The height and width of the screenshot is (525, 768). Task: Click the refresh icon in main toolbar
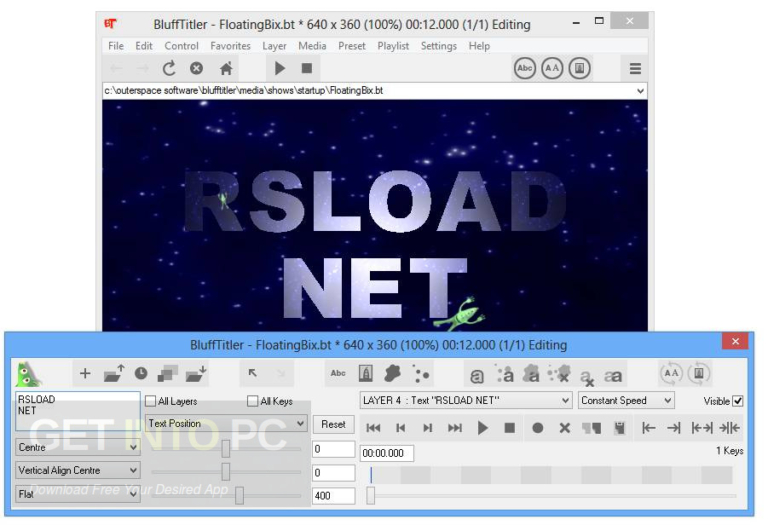[x=169, y=68]
